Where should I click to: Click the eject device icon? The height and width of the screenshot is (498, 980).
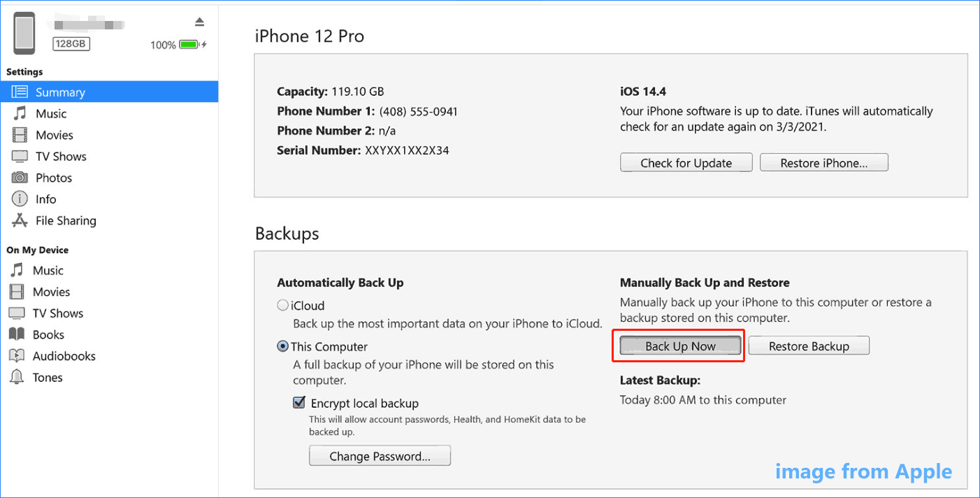tap(199, 22)
